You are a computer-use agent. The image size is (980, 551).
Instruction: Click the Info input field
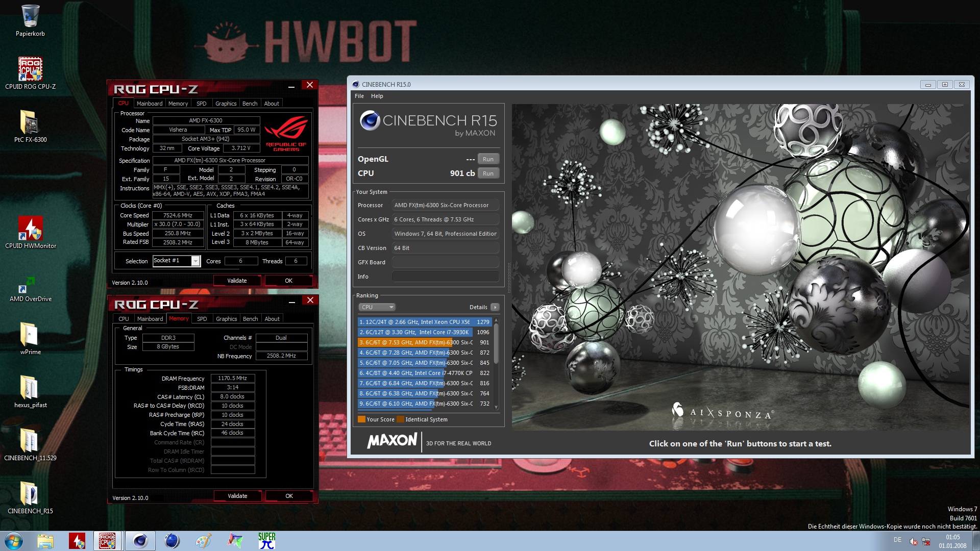point(446,277)
